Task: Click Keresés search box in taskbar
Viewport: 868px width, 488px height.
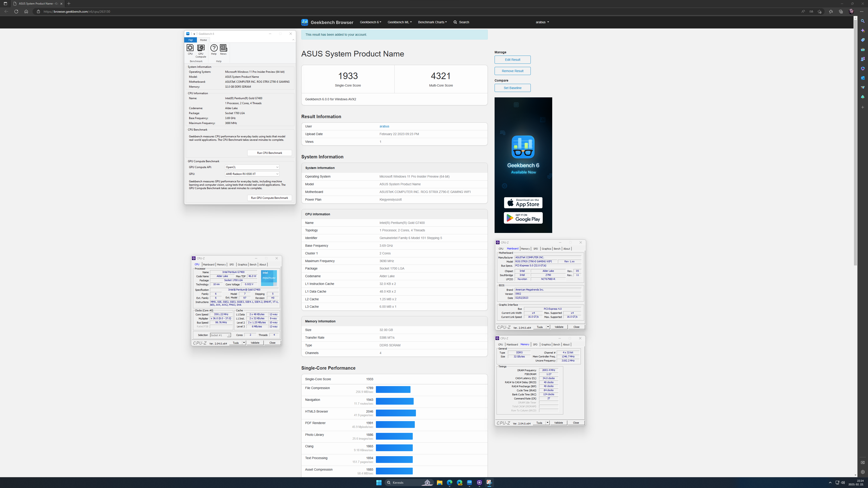Action: pos(409,483)
